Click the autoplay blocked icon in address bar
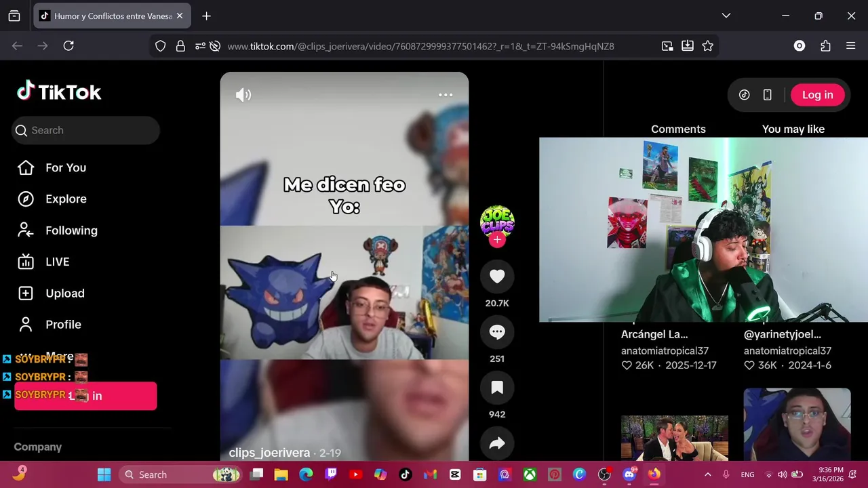Screen dimensions: 868x488 tap(215, 46)
